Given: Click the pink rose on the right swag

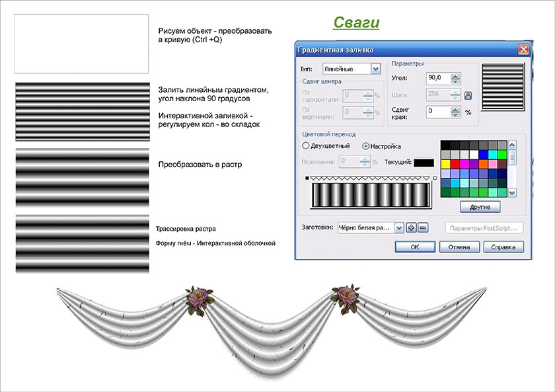Looking at the screenshot, I should pyautogui.click(x=344, y=297).
